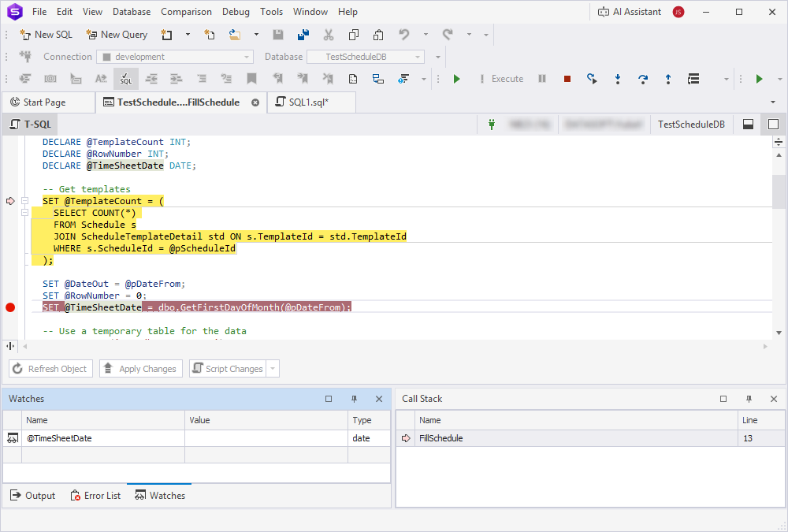
Task: Click the Stop debugging red square icon
Action: pyautogui.click(x=567, y=79)
